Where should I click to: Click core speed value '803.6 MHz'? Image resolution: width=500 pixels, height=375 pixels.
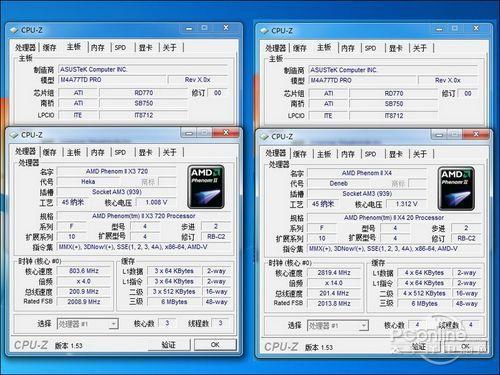[84, 271]
